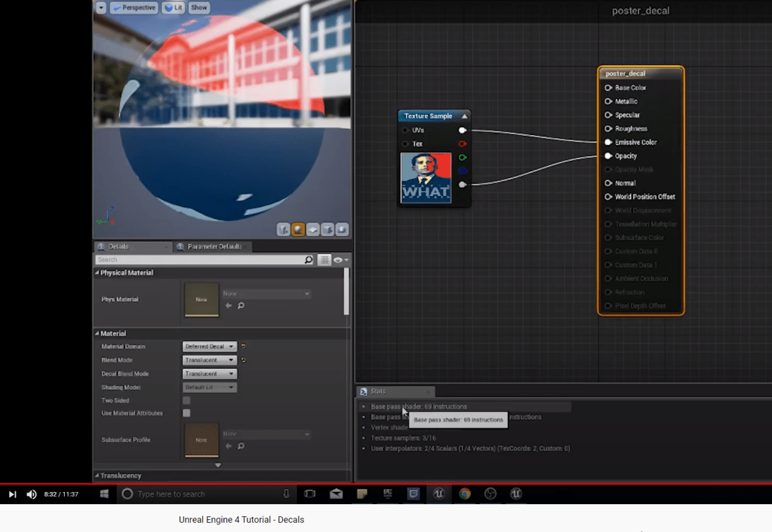Browse to Phys Material asset magnifier icon
This screenshot has width=772, height=532.
coord(241,306)
